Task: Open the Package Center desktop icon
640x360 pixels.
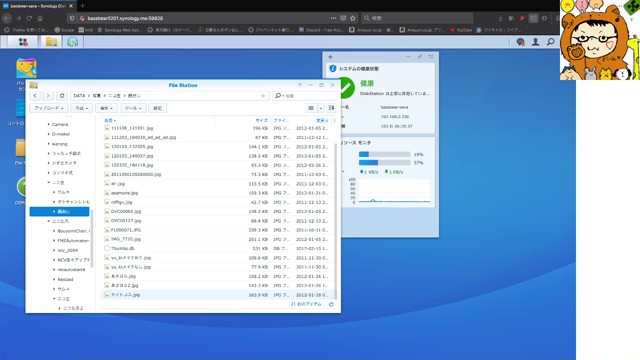Action: (26, 68)
